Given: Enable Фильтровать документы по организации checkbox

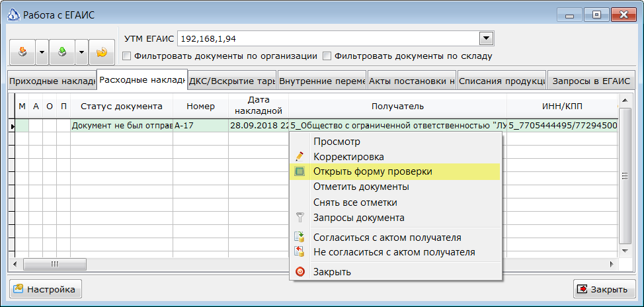Looking at the screenshot, I should pos(127,56).
